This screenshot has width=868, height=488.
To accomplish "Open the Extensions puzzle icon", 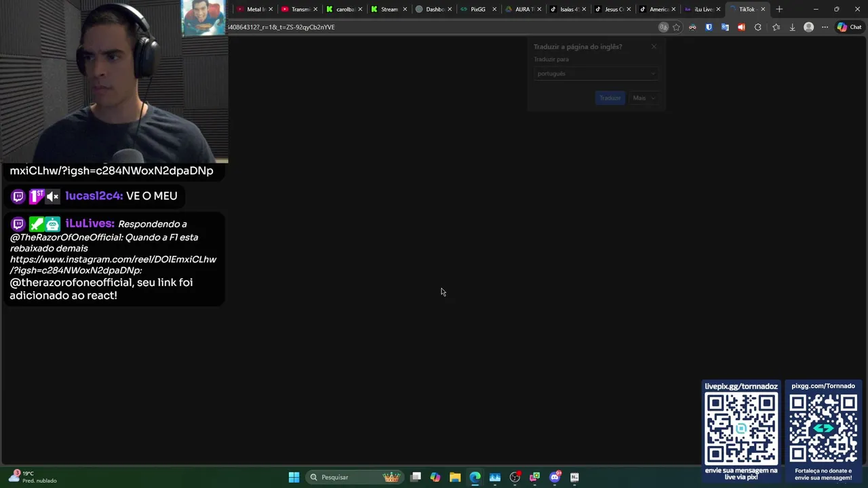I will point(758,27).
